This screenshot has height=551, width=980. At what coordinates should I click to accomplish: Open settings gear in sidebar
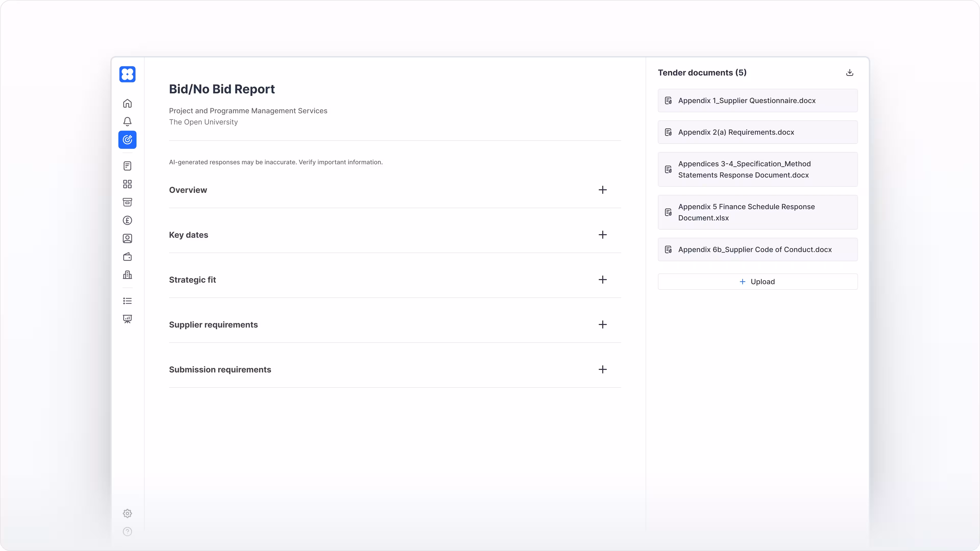pyautogui.click(x=127, y=513)
